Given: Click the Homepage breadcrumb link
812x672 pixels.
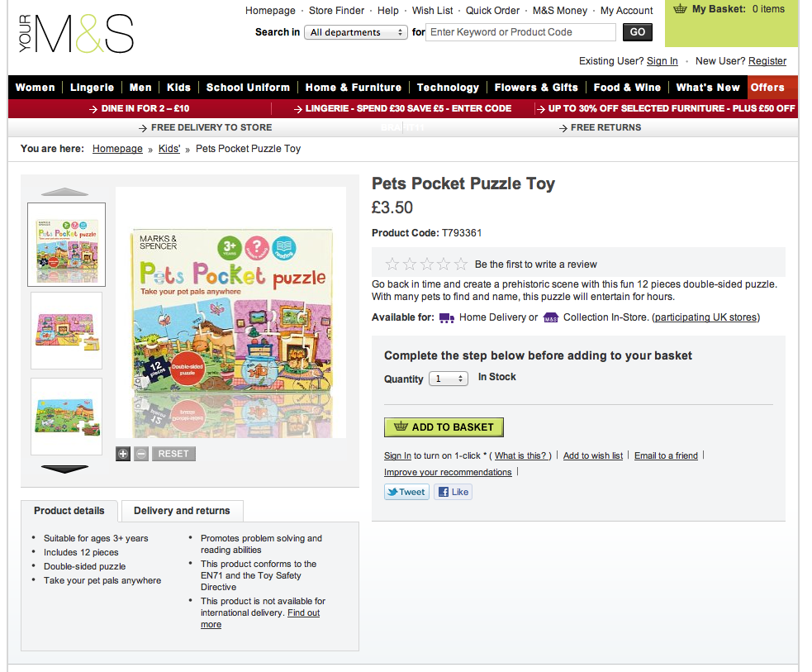Looking at the screenshot, I should [x=117, y=149].
